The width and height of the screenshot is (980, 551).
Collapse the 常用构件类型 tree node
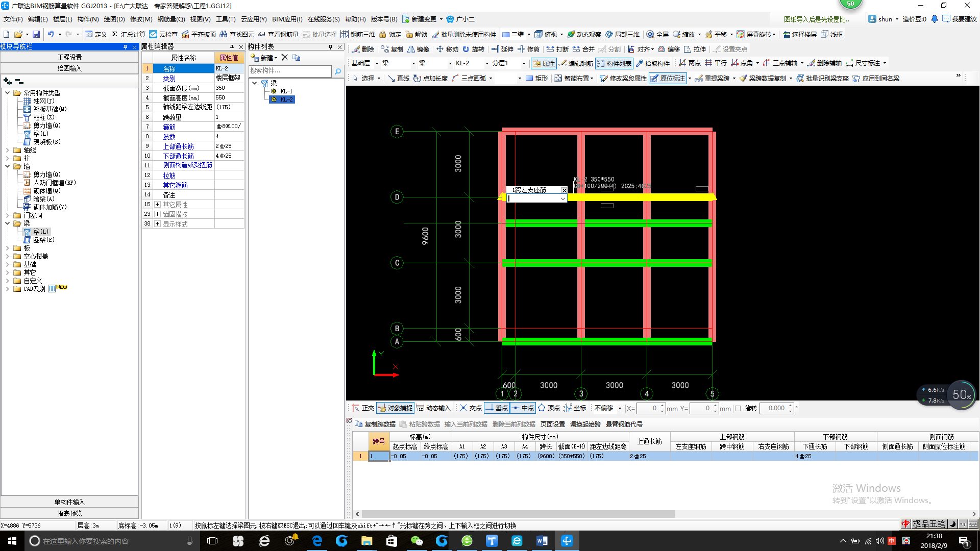click(x=7, y=93)
